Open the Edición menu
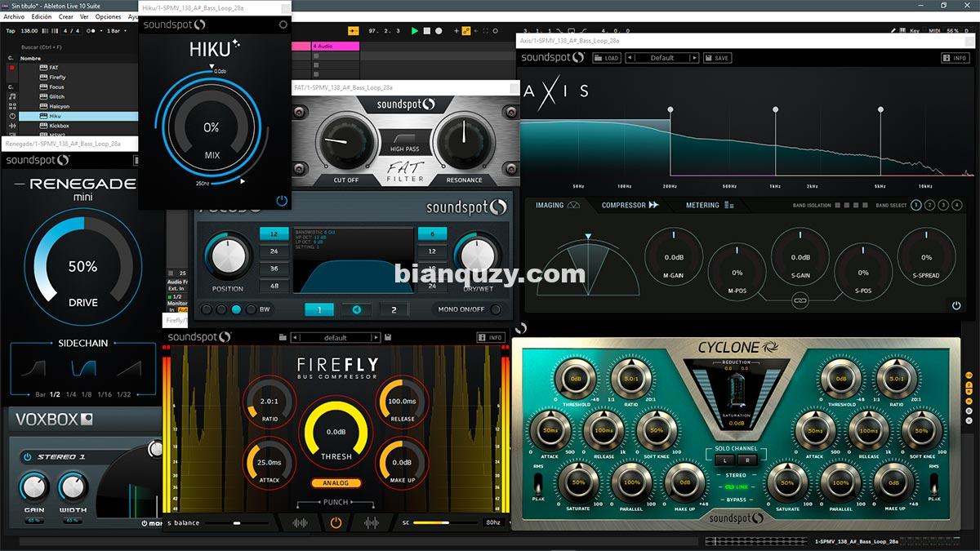Image resolution: width=980 pixels, height=551 pixels. [41, 16]
